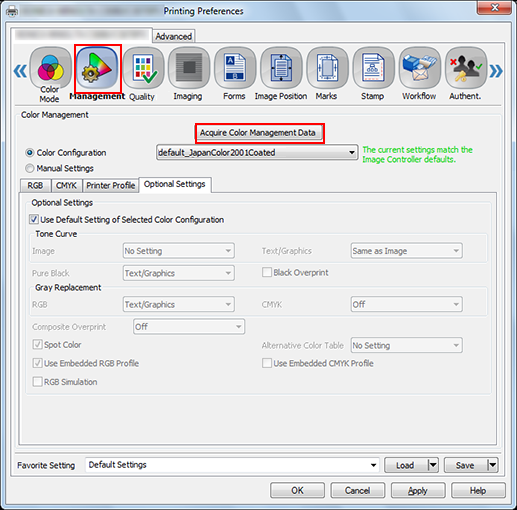Expand the Load button arrow
The width and height of the screenshot is (517, 510).
433,465
